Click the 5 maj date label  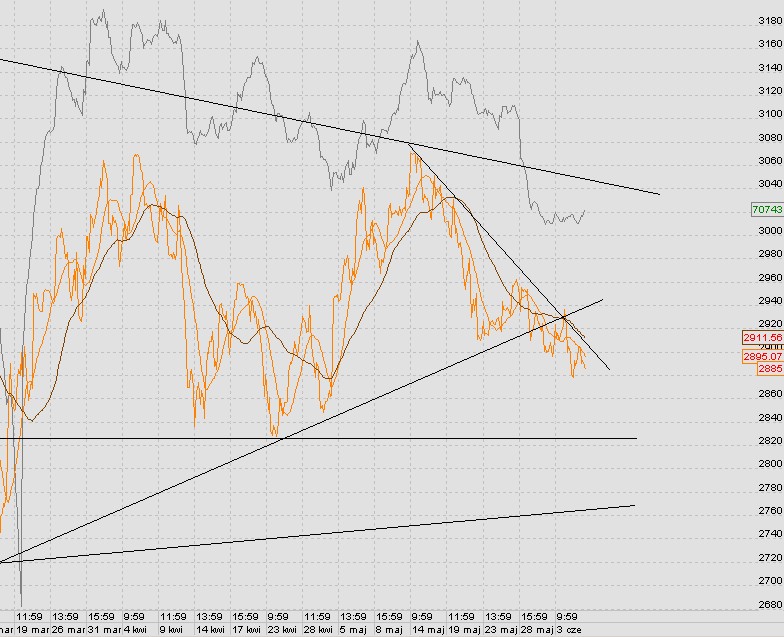(353, 630)
